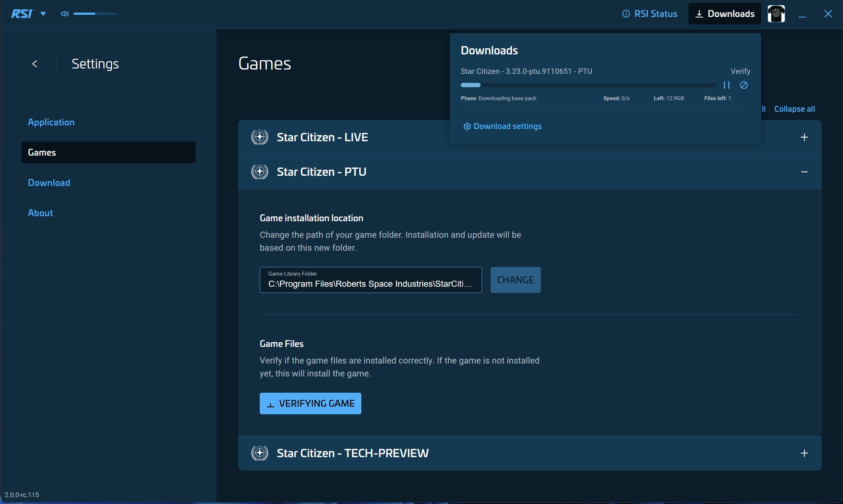Pause the PTU download
This screenshot has height=504, width=843.
(726, 85)
